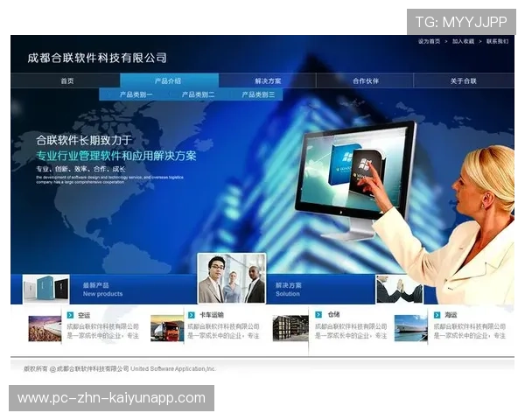Screen dimensions: 525x420
Task: Click the arrow icon beside 空运
Action: [70, 315]
